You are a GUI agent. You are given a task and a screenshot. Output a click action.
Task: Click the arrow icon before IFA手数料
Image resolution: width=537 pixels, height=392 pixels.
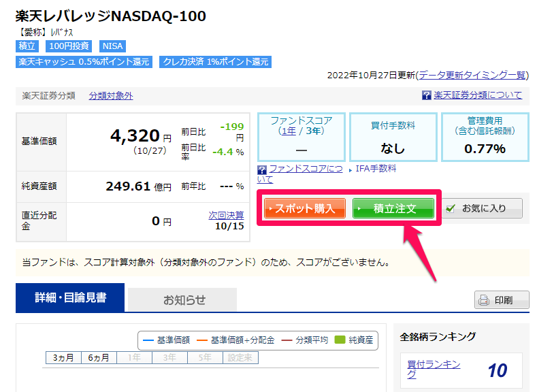pyautogui.click(x=351, y=170)
